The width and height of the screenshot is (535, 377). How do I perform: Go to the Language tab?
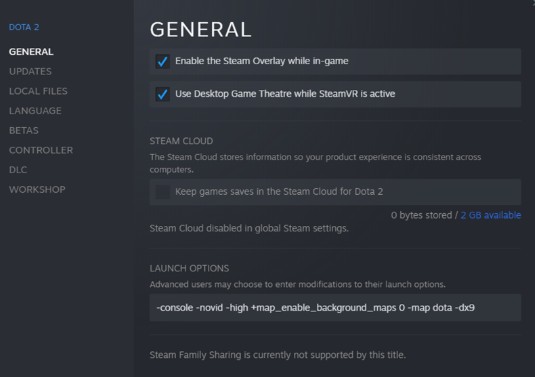35,111
